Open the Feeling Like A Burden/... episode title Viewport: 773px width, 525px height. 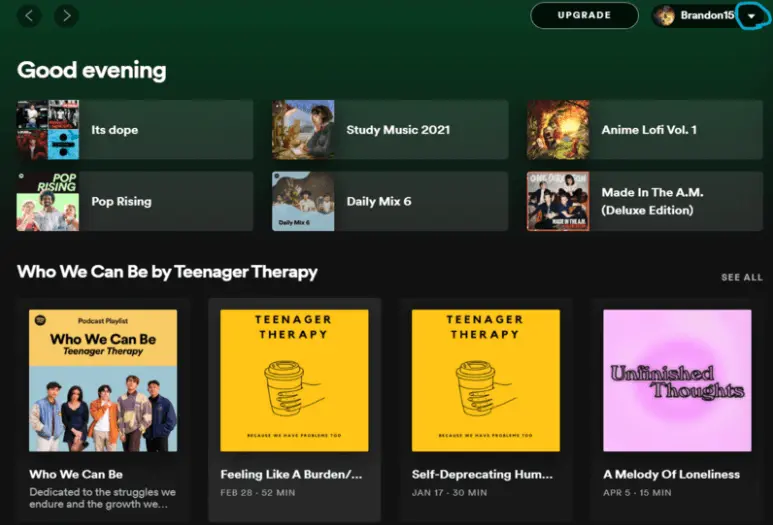pos(291,474)
